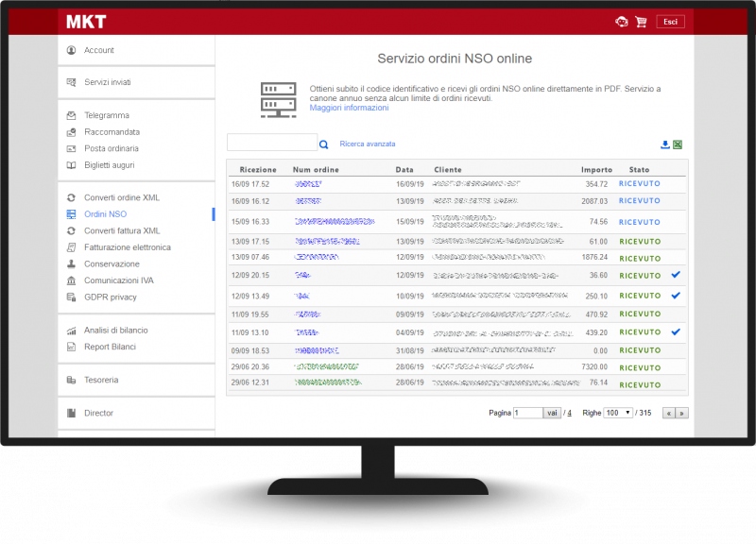The image size is (756, 544).
Task: Click the Tesoreria icon
Action: click(72, 381)
